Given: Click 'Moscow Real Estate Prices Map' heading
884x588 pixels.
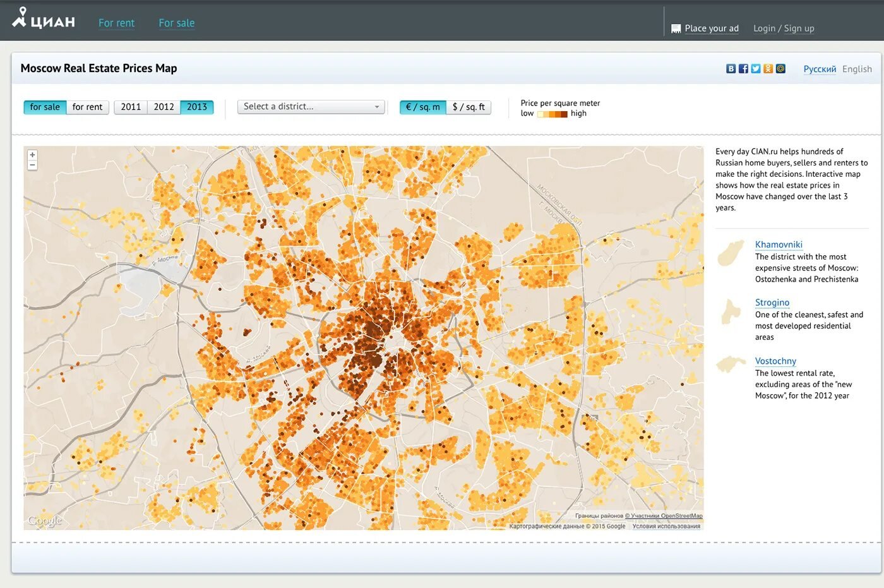Looking at the screenshot, I should tap(99, 68).
